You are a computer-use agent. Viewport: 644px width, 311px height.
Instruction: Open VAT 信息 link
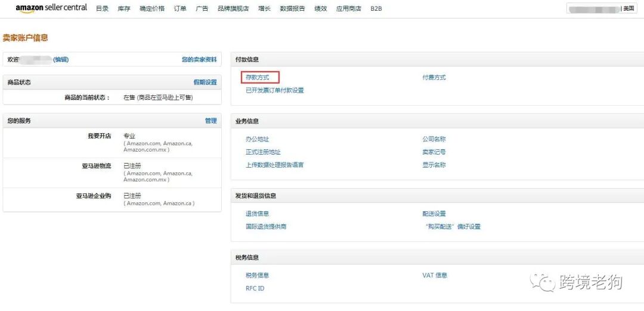click(x=435, y=276)
